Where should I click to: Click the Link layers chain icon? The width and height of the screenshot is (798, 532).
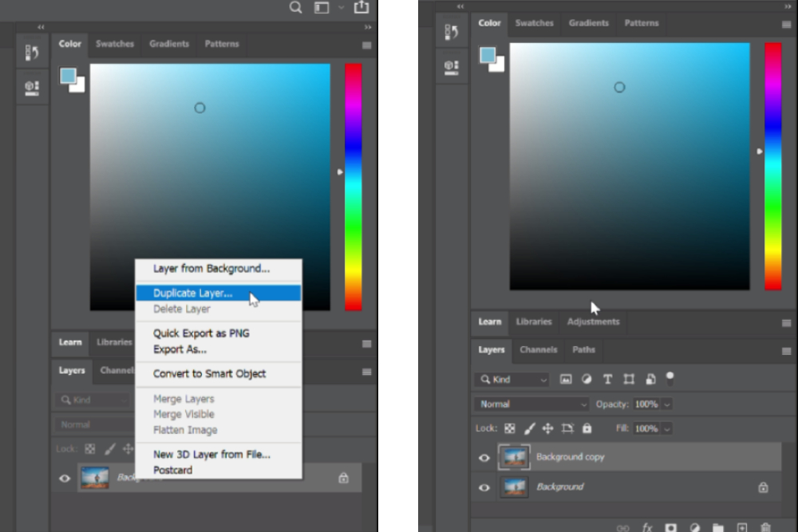[x=622, y=527]
